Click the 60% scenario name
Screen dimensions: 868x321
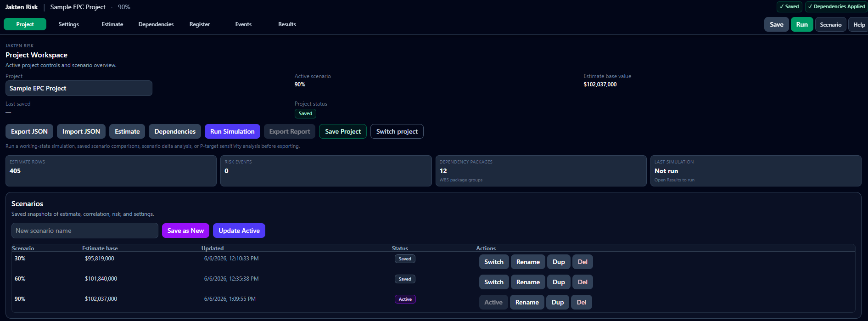pyautogui.click(x=20, y=279)
